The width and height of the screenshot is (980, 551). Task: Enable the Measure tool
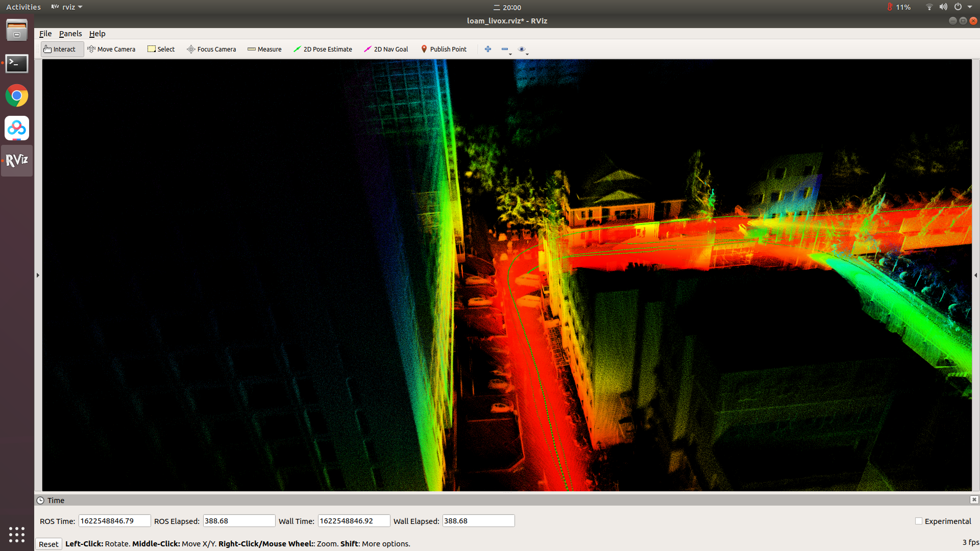click(x=264, y=49)
